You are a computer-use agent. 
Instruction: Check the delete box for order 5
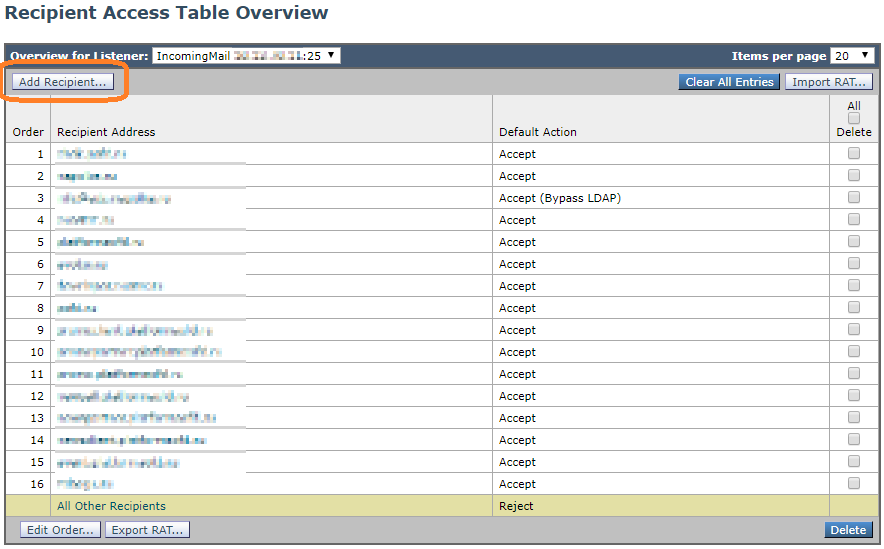click(854, 241)
